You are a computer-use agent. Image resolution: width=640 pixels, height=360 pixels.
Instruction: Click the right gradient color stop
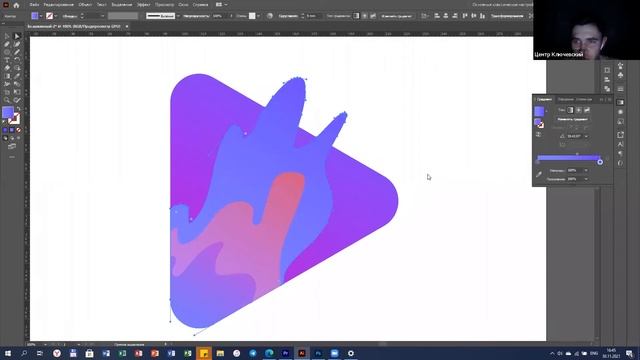[x=600, y=162]
